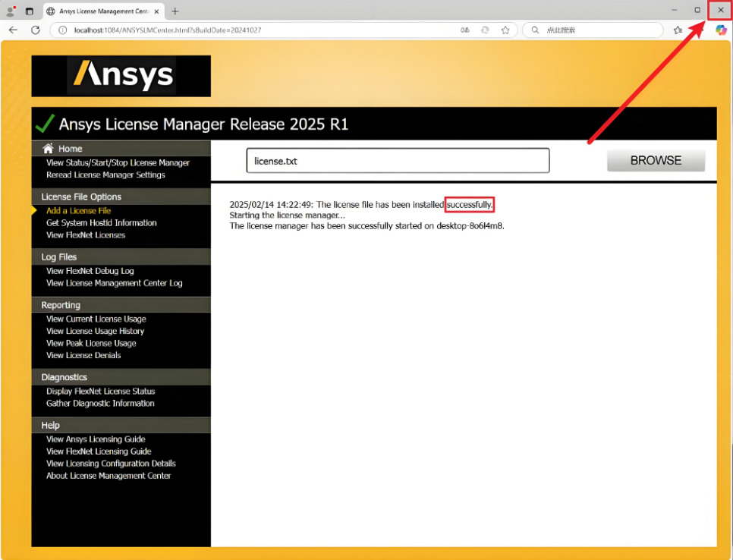The image size is (733, 560).
Task: Select Reread License Manager Settings
Action: (x=105, y=175)
